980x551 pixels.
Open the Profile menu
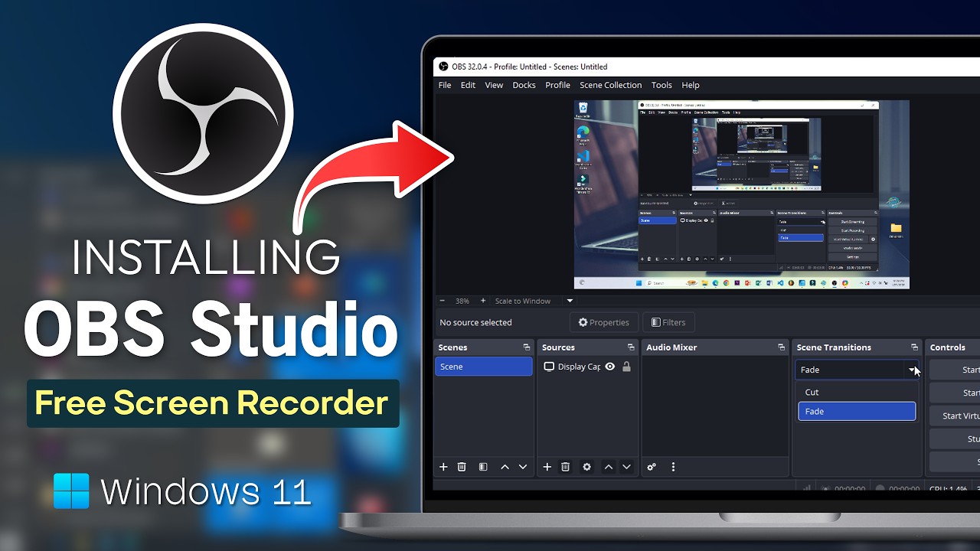pyautogui.click(x=557, y=85)
